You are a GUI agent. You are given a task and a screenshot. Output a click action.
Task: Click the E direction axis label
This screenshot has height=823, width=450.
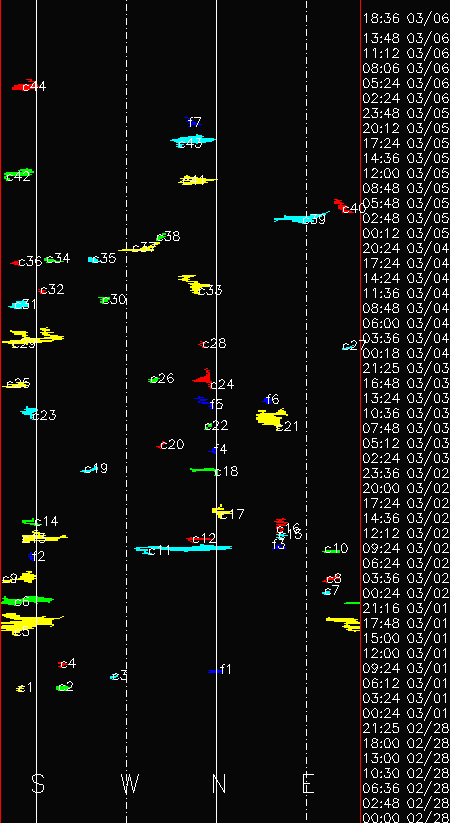tap(308, 784)
